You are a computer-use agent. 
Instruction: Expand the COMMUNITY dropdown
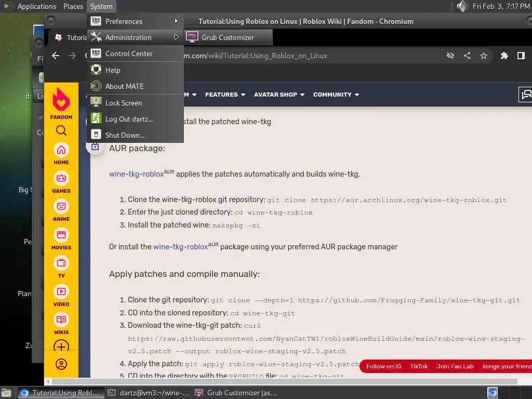click(336, 95)
